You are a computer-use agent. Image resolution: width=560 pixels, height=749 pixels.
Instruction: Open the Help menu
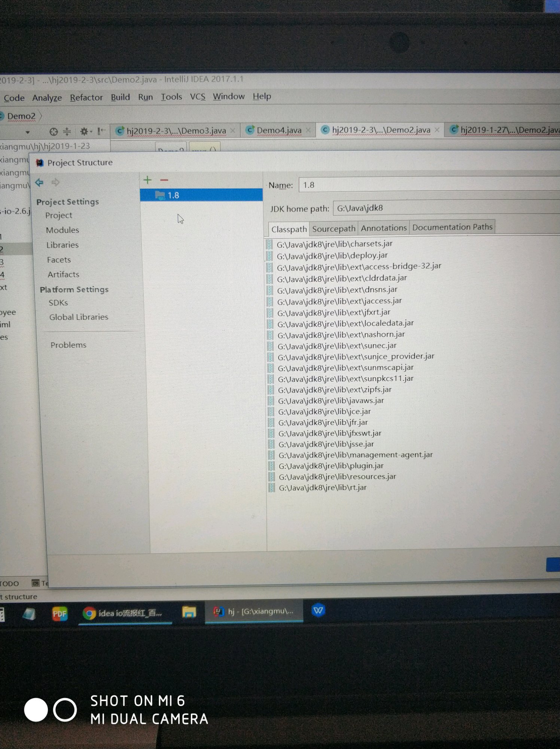tap(262, 96)
